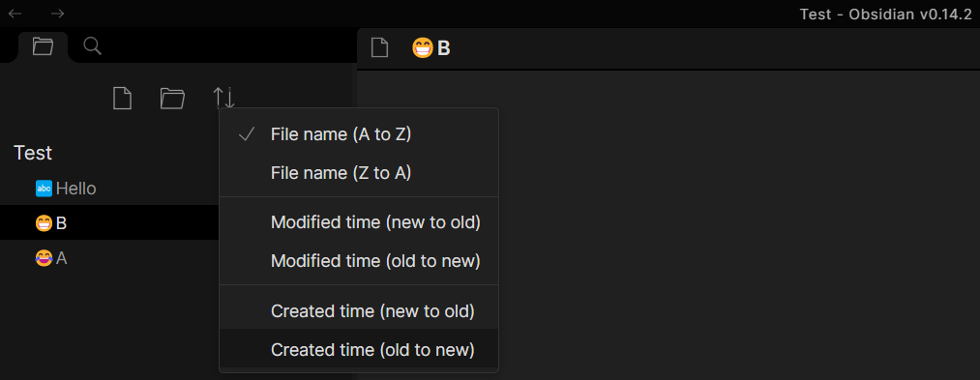The image size is (980, 380).
Task: Click the Test vault name heading
Action: click(x=33, y=153)
